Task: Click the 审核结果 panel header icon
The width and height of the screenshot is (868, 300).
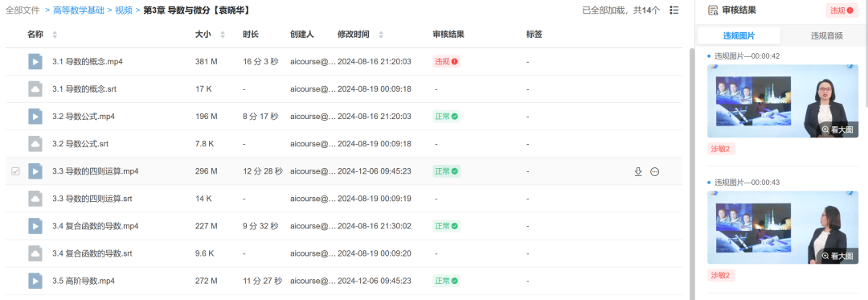Action: click(713, 10)
